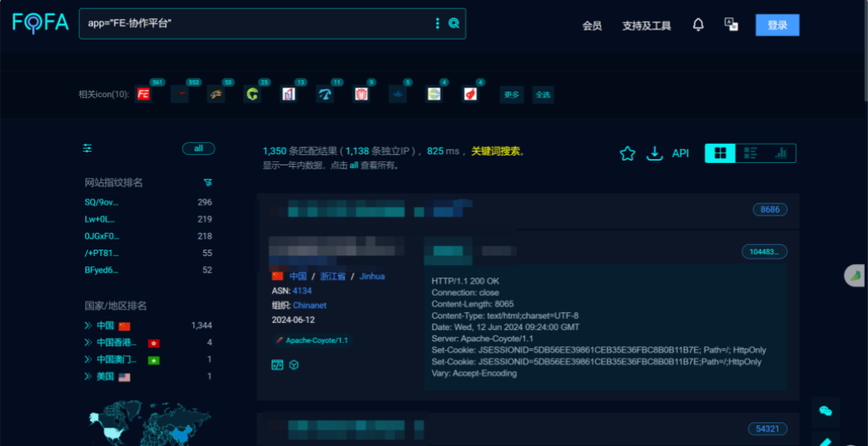Select related icon with 553 count
The height and width of the screenshot is (446, 868).
[180, 94]
